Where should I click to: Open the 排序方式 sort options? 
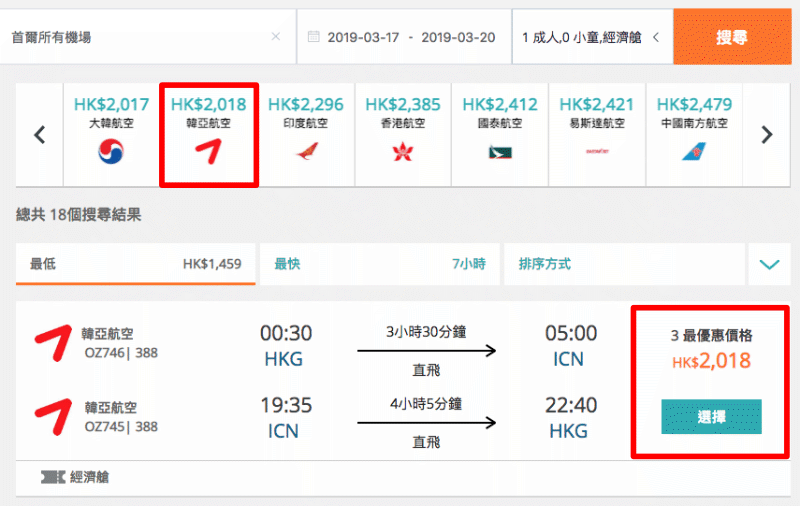624,264
